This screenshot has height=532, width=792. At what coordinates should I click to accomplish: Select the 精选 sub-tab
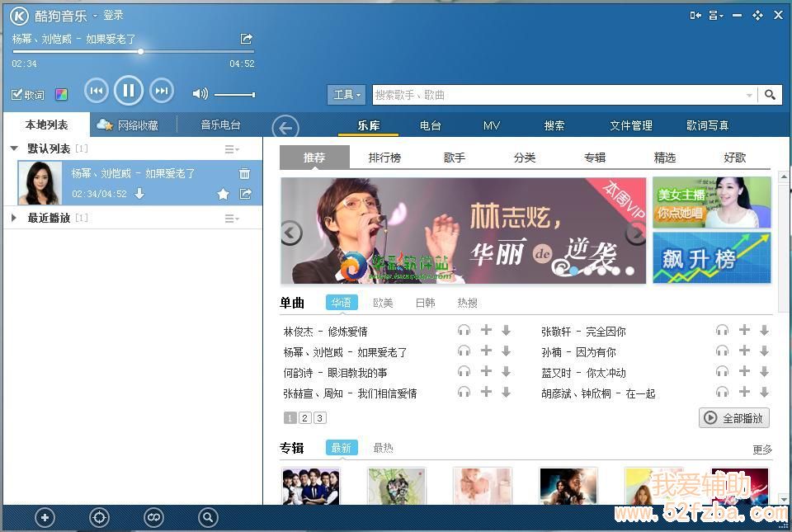pos(665,158)
